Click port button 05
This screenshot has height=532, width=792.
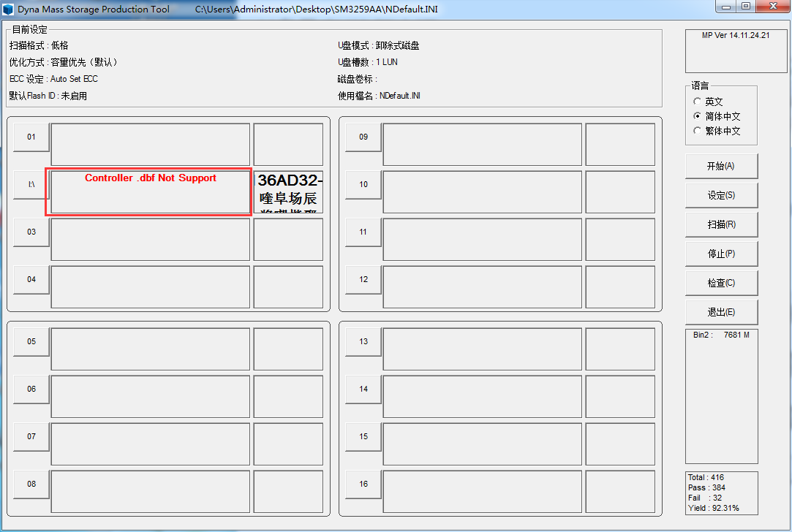(31, 342)
